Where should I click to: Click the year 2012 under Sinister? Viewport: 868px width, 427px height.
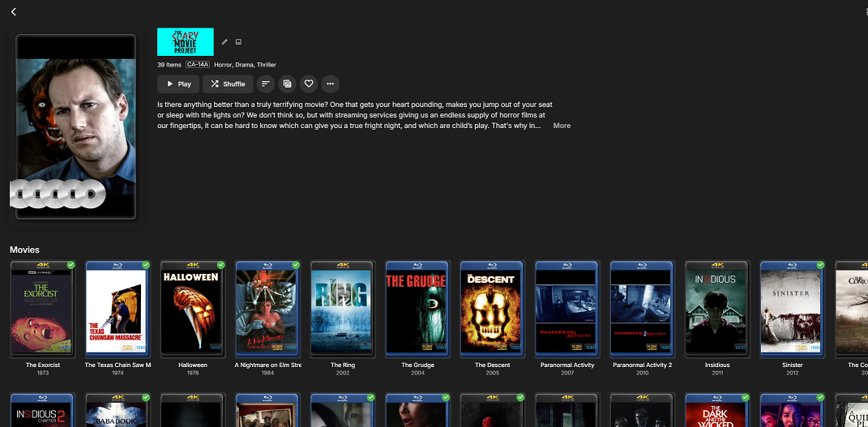tap(793, 373)
